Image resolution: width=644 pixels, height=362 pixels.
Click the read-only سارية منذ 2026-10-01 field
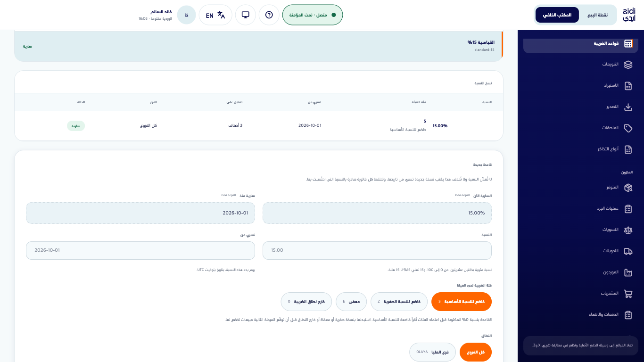tap(140, 213)
